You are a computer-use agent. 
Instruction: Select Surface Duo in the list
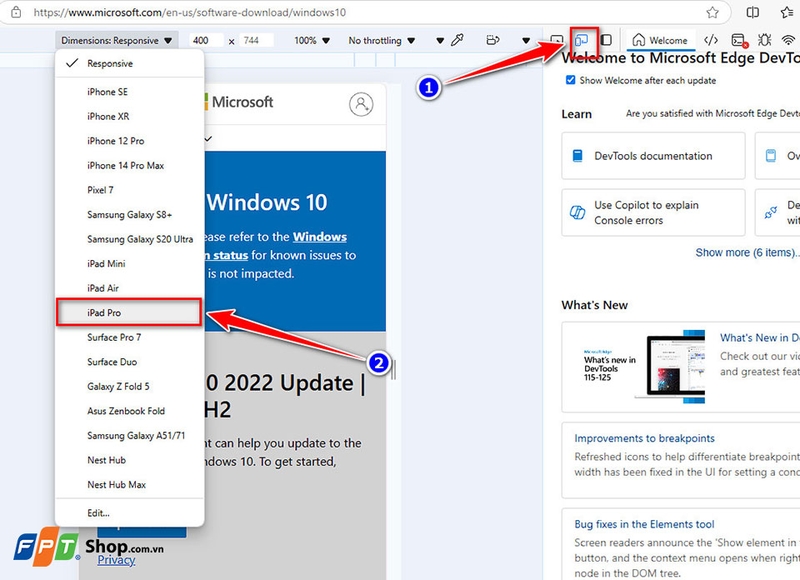pyautogui.click(x=130, y=361)
